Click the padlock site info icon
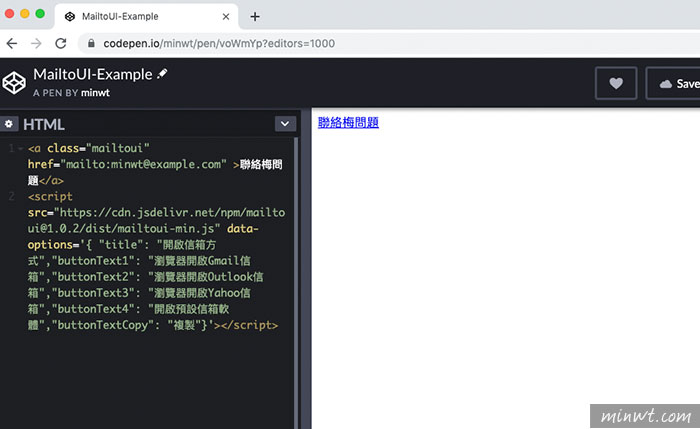 (x=91, y=43)
